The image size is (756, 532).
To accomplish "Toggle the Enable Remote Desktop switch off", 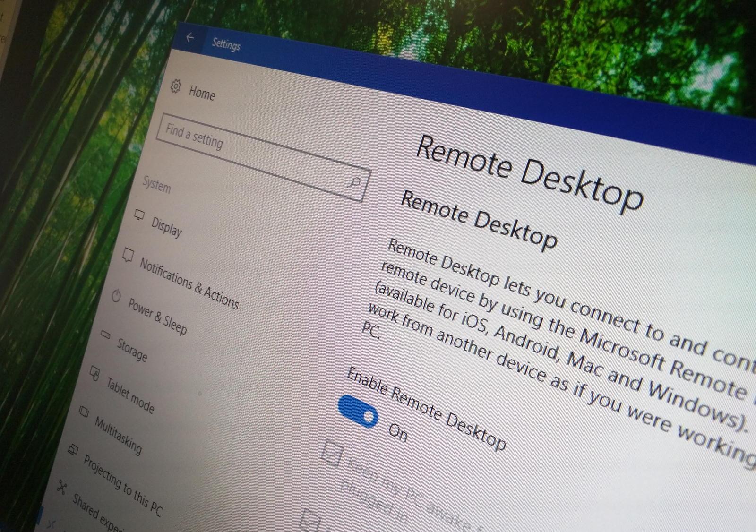I will 358,411.
